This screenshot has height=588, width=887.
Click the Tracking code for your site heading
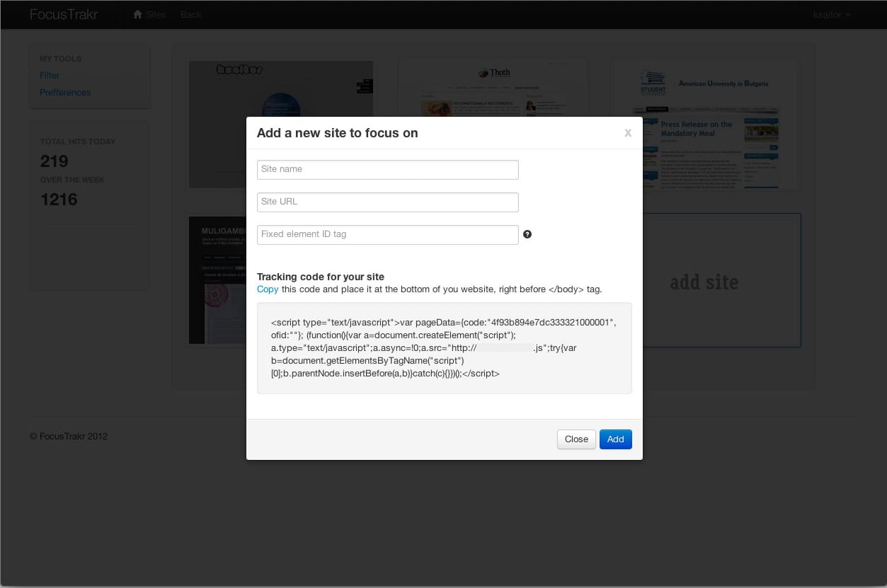tap(321, 277)
